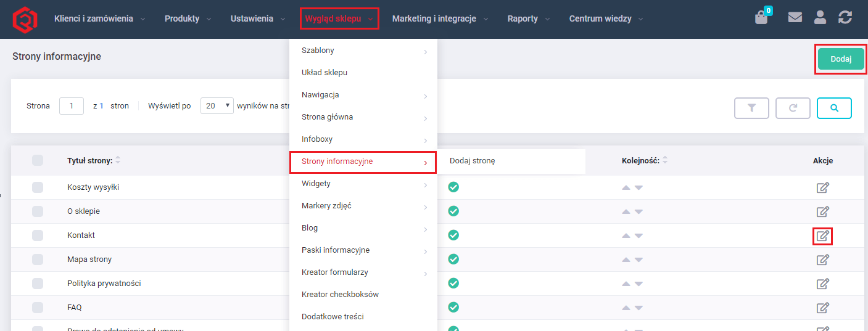
Task: Move Mapa strony up in order
Action: 626,259
